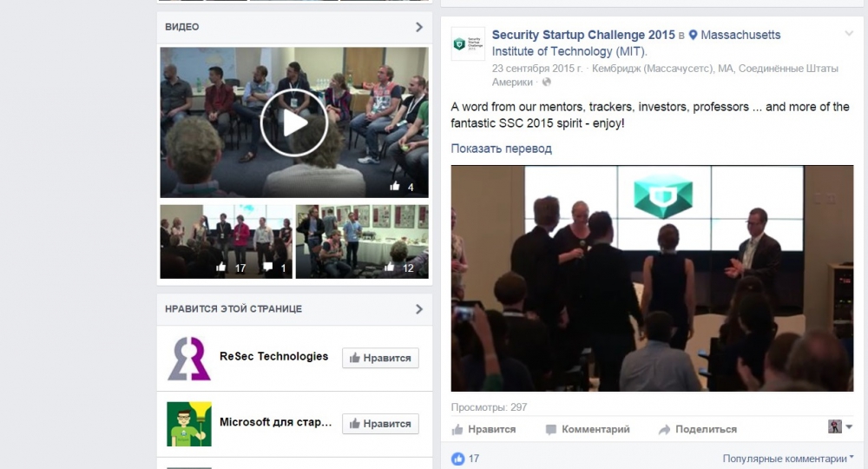Image resolution: width=868 pixels, height=469 pixels.
Task: Like the Microsoft для стартапов page
Action: coord(380,424)
